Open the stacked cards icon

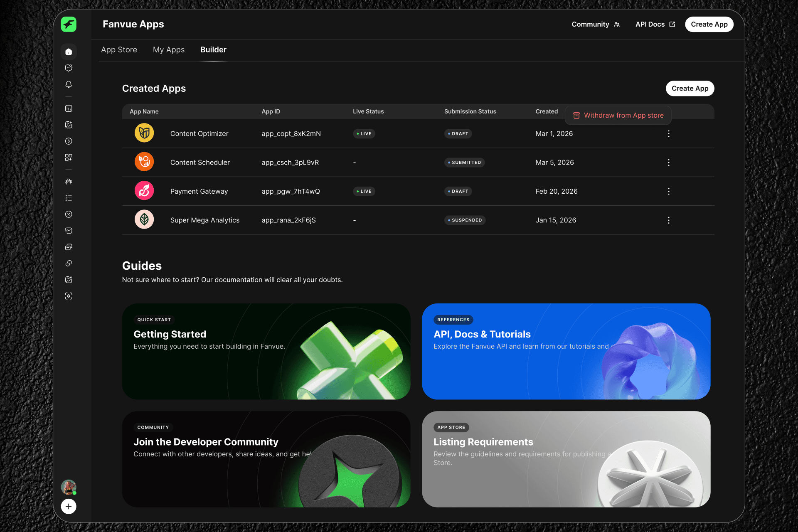(x=69, y=247)
